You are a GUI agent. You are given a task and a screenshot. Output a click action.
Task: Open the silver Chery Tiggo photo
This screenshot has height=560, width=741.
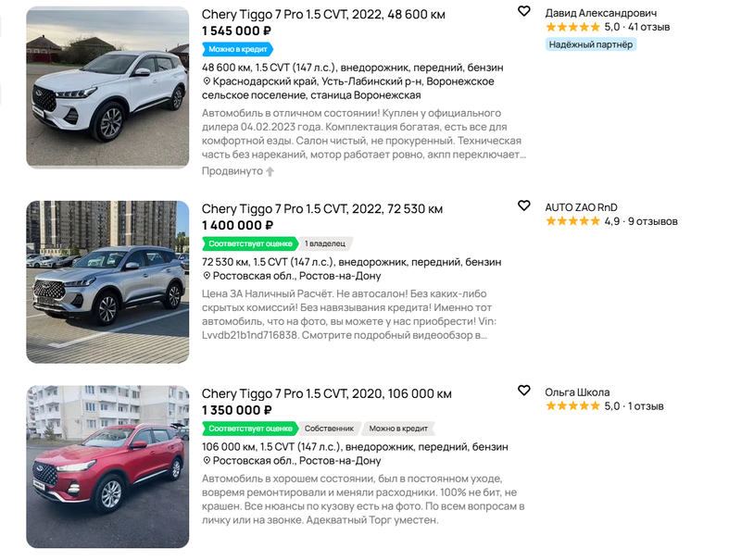[107, 282]
